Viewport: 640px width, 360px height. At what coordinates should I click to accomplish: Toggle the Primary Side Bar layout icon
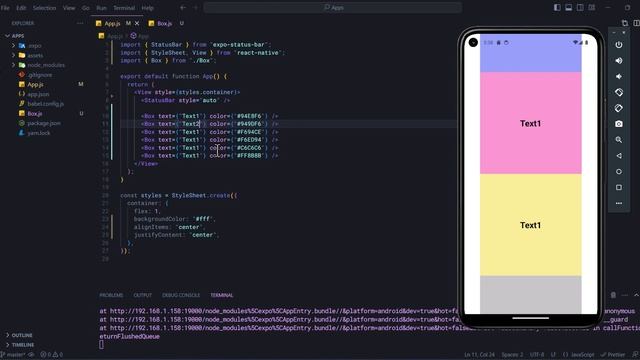(557, 7)
